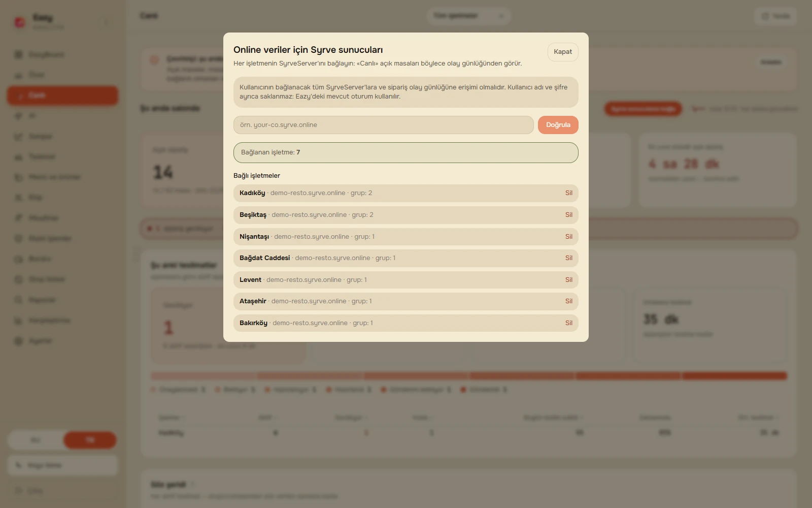Viewport: 812px width, 508px height.
Task: Delete the Beşiktaş connection with Sil
Action: coord(569,215)
